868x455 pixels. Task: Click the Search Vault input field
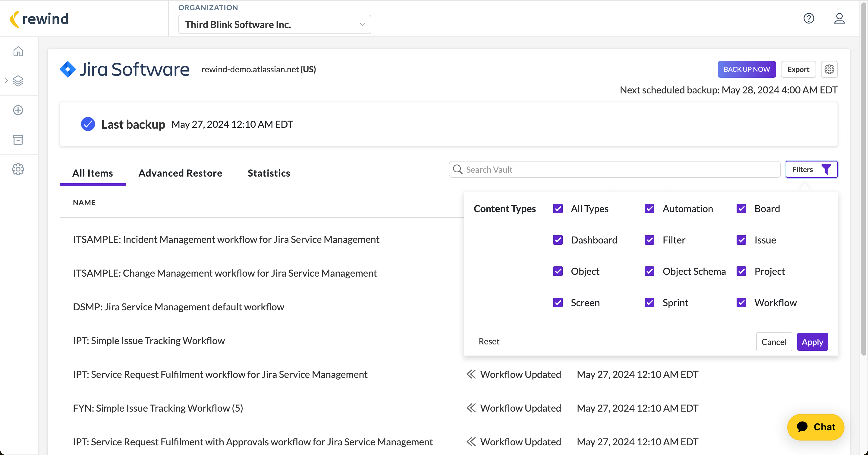[615, 169]
